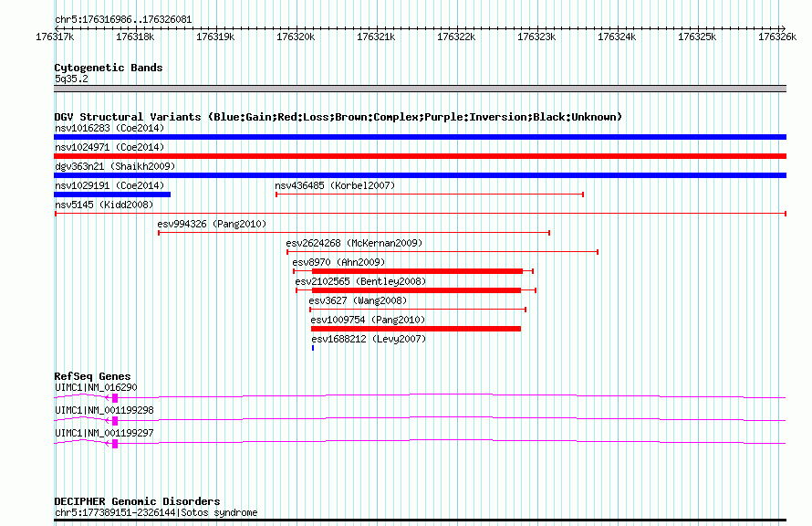The image size is (812, 526).
Task: Select the esv994326 (Pang2010) variant line
Action: click(x=354, y=233)
